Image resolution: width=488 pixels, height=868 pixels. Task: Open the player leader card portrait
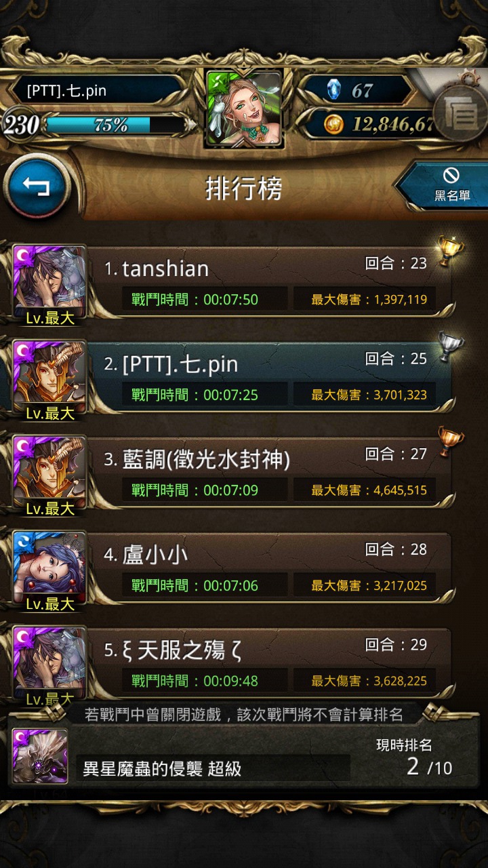click(x=245, y=108)
